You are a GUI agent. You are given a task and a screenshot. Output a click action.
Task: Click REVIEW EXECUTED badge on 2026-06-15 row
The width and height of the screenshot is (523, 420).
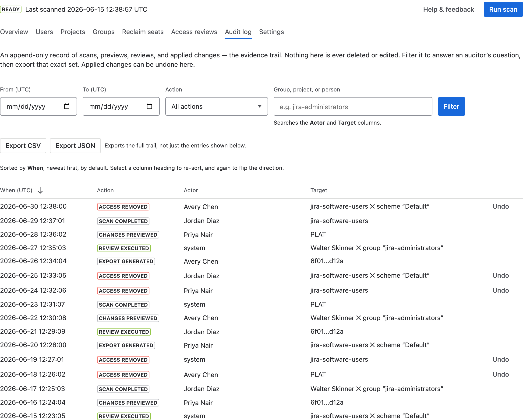[x=124, y=416]
